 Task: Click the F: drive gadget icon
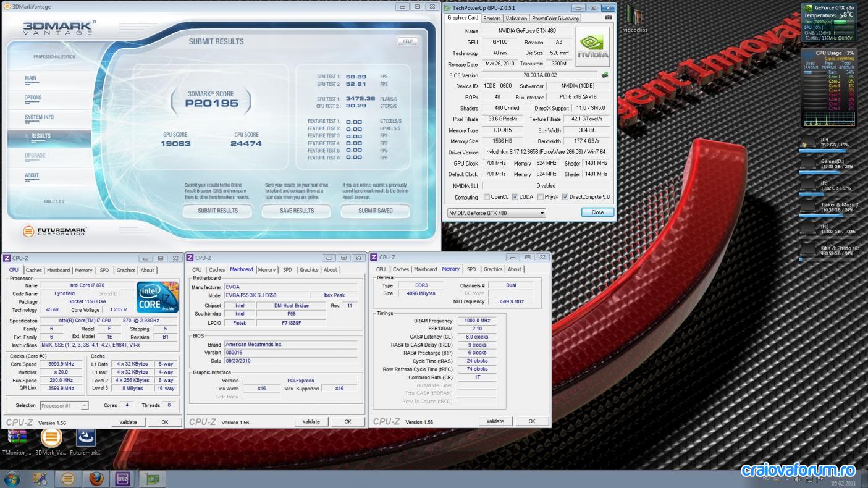coord(809,185)
